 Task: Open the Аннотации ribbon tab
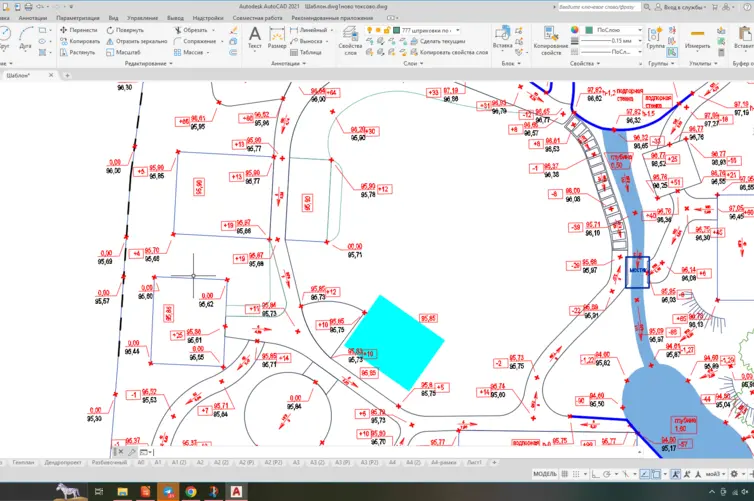[33, 18]
